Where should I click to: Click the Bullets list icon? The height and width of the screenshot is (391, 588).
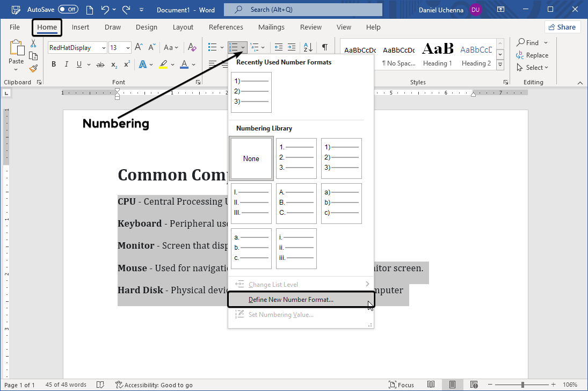pos(212,47)
